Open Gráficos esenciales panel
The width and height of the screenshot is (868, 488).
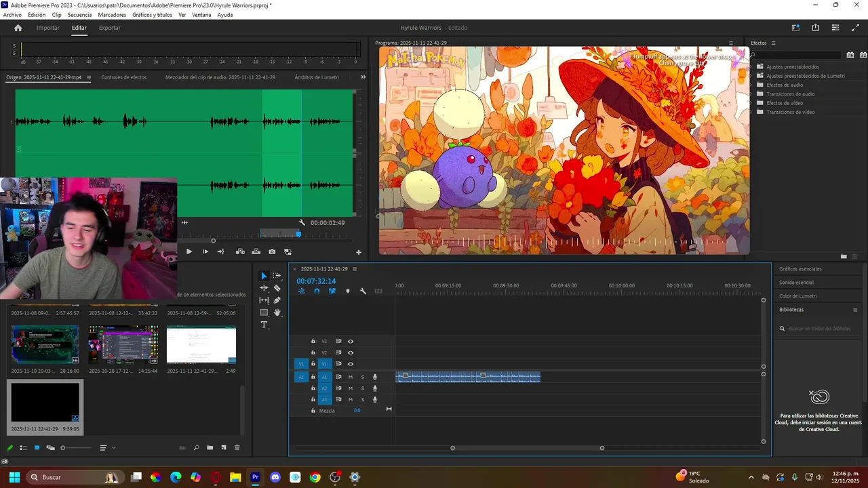coord(800,269)
